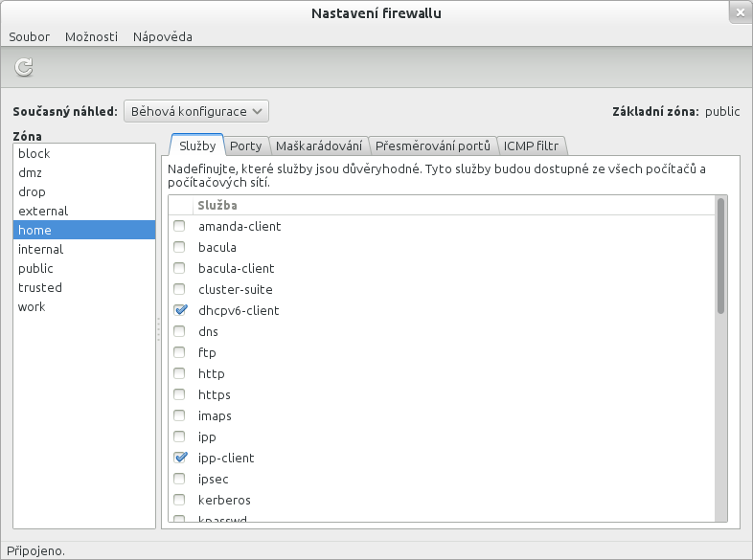
Task: Choose the block zone
Action: pyautogui.click(x=34, y=153)
